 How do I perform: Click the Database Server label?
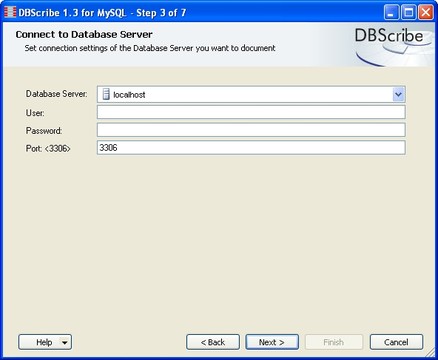57,94
